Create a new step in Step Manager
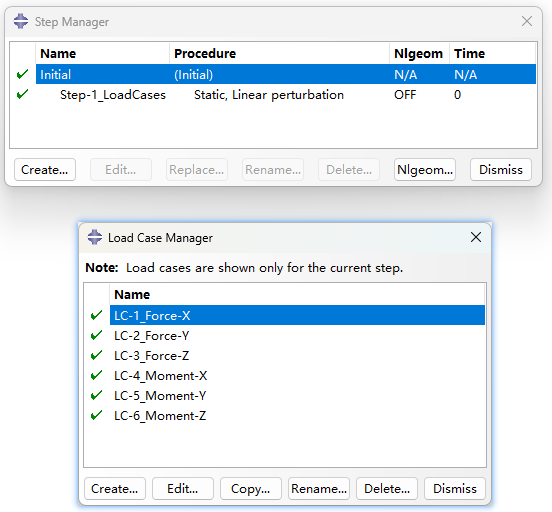 (x=45, y=169)
